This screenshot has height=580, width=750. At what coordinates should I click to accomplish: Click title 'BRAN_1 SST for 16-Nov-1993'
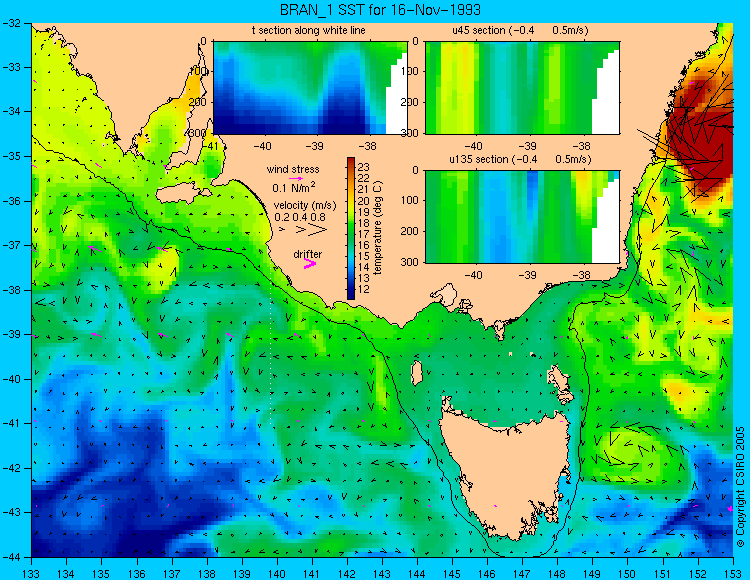(x=380, y=10)
